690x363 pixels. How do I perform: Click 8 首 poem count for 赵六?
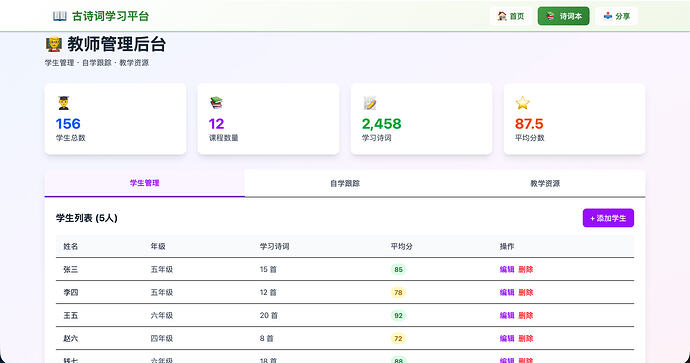coord(267,338)
